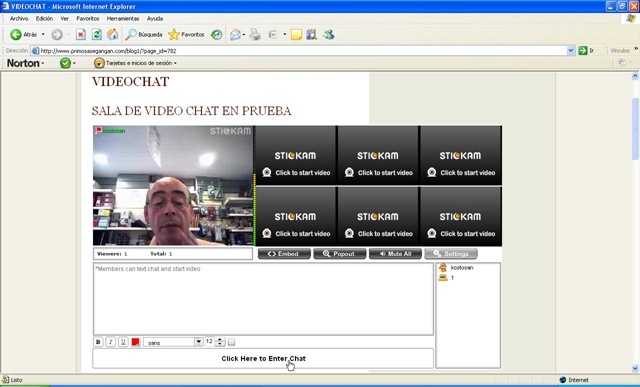
Task: Decrease chat font size with down arrow
Action: pos(220,345)
